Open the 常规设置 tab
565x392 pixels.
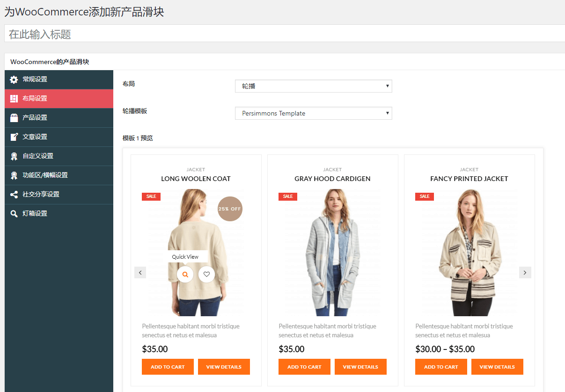59,80
